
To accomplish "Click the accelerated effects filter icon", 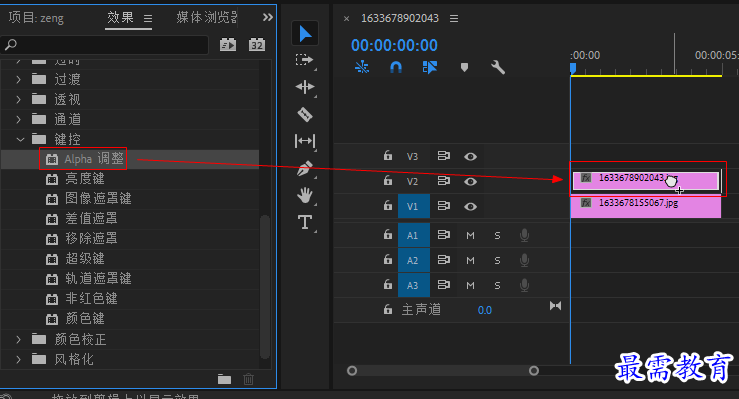I will click(x=228, y=45).
